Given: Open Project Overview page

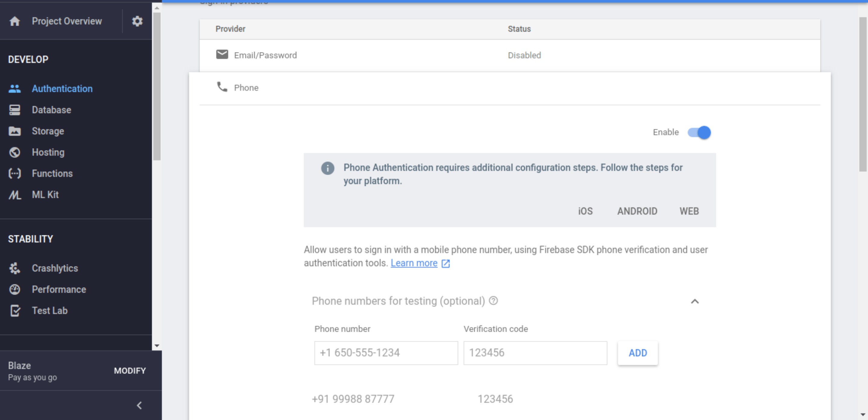Looking at the screenshot, I should pos(67,21).
